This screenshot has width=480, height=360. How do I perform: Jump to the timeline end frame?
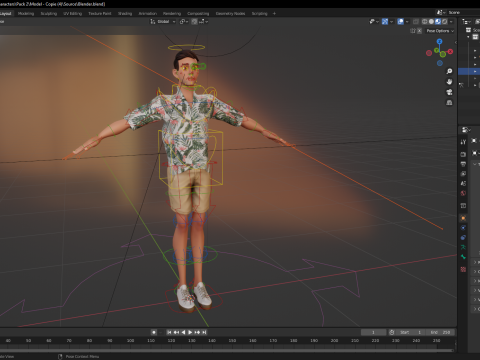204,332
